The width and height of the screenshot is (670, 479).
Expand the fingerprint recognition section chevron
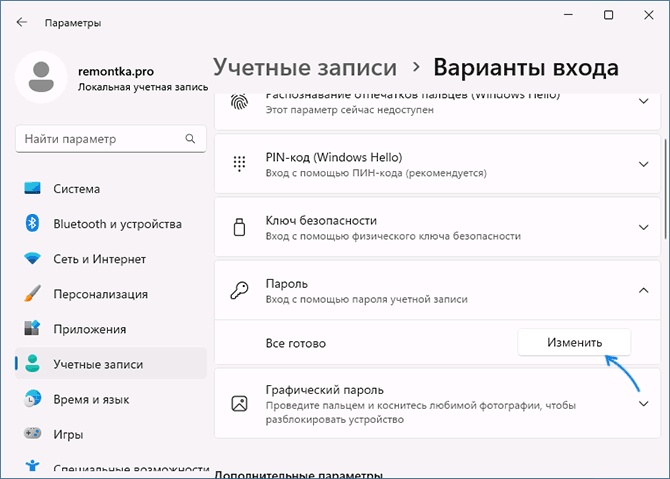(x=644, y=102)
